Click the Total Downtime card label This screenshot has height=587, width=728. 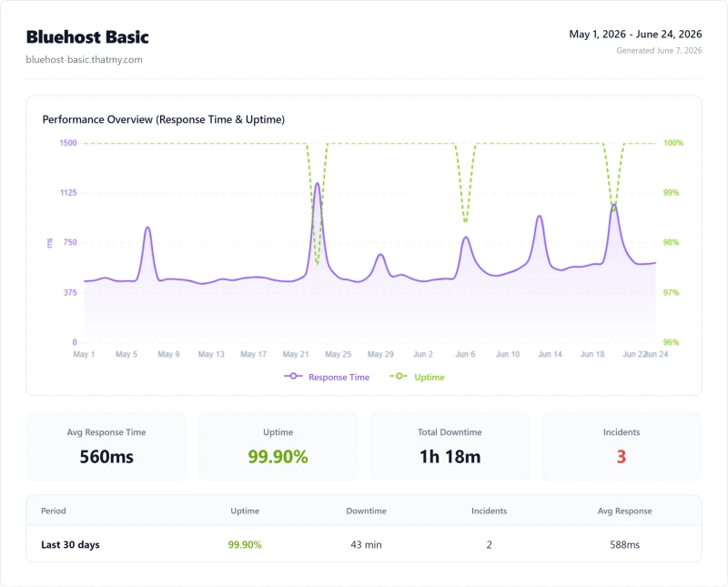click(450, 432)
